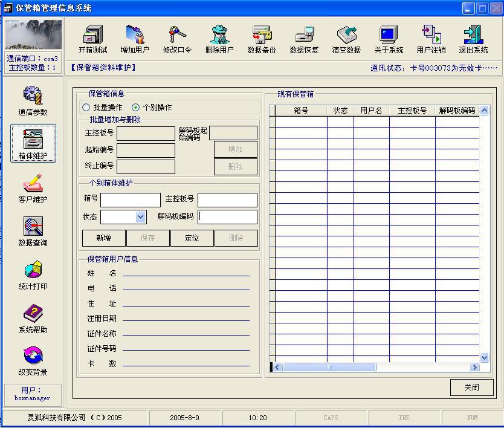
Task: Click the 新增 button
Action: click(103, 238)
